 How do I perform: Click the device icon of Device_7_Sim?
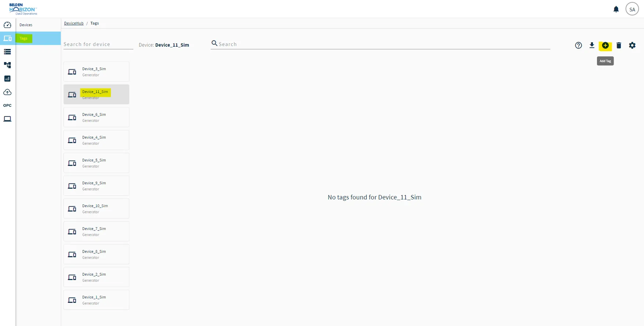[72, 232]
